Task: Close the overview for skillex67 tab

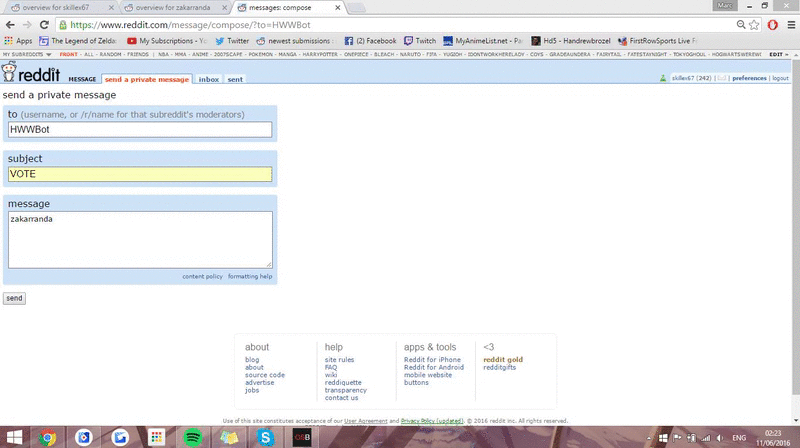Action: coord(111,8)
